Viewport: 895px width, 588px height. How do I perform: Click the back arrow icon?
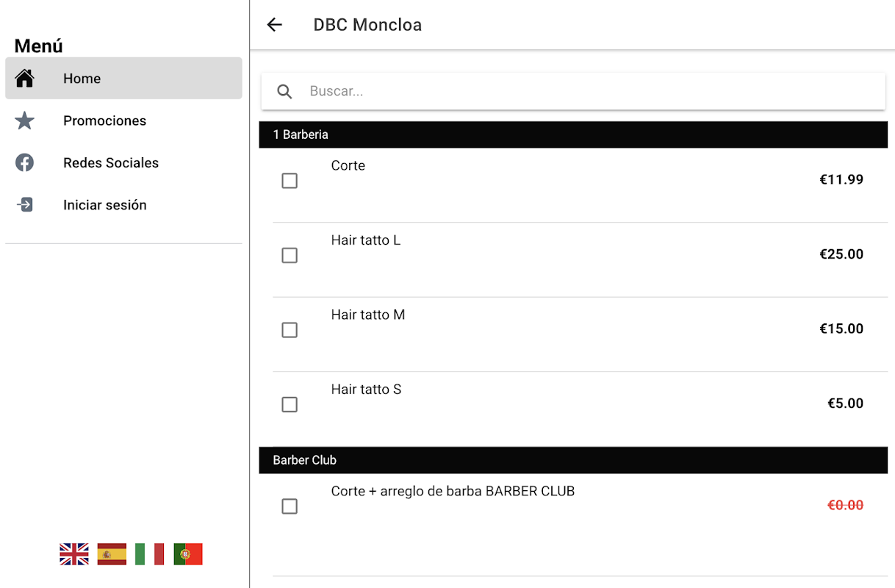[x=274, y=25]
